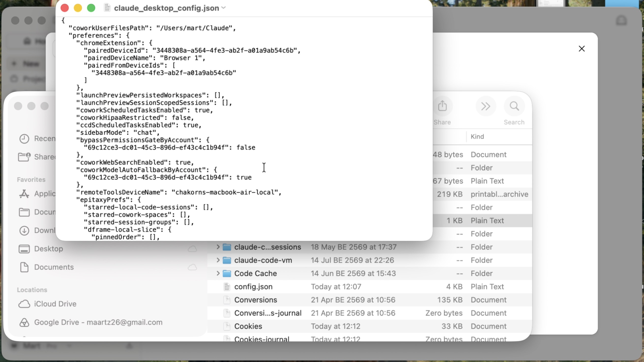
Task: Click the "Today at 12:07" date cell
Action: (336, 287)
